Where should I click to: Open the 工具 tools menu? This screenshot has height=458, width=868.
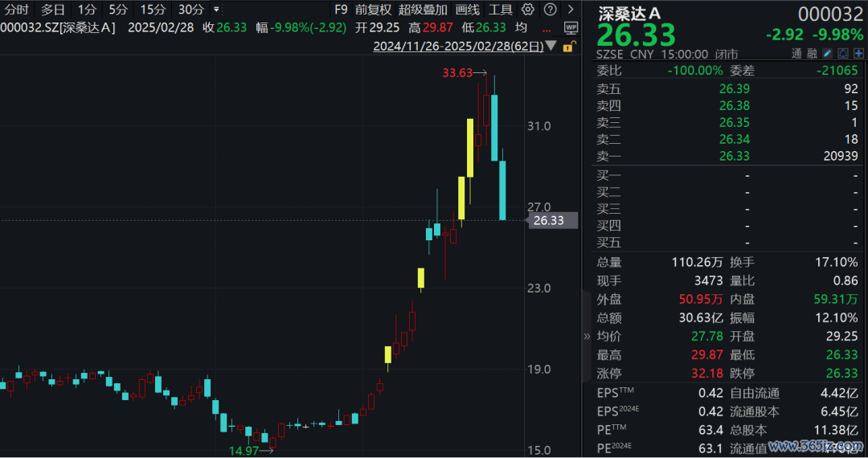[x=501, y=10]
